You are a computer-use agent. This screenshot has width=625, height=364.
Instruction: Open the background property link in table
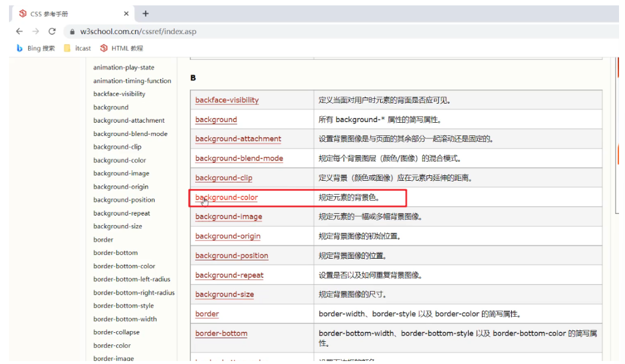(x=216, y=120)
